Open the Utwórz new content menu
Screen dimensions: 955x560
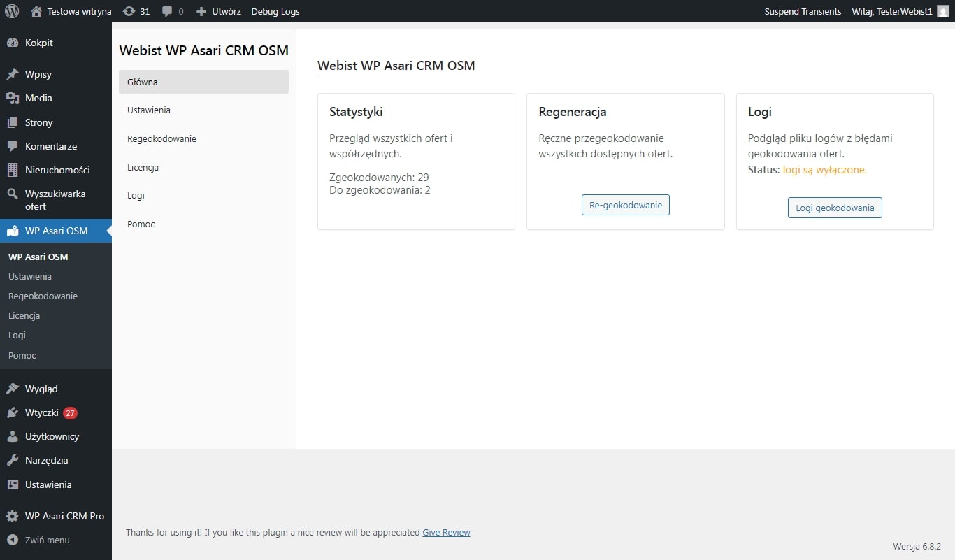tap(218, 11)
